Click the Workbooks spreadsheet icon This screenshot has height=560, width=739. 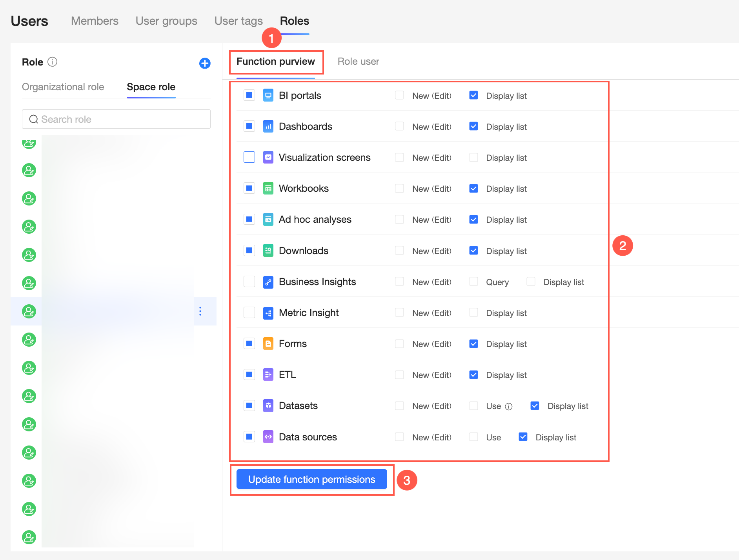[x=268, y=188]
